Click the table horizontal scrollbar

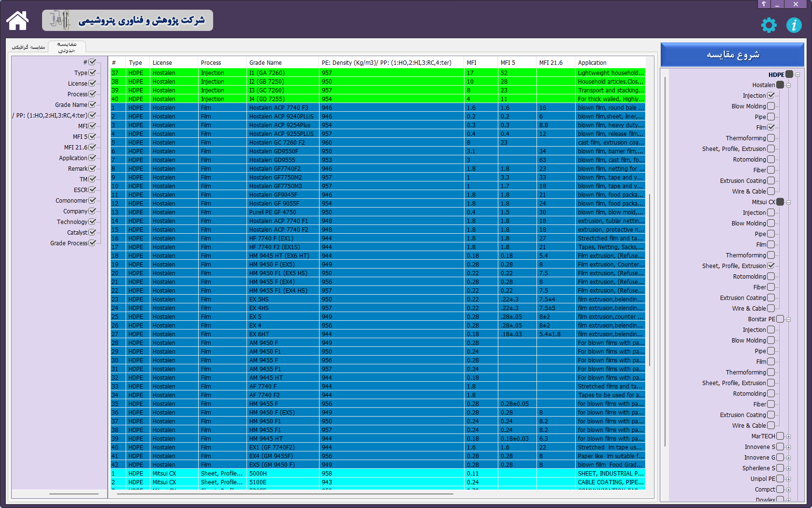pyautogui.click(x=285, y=494)
